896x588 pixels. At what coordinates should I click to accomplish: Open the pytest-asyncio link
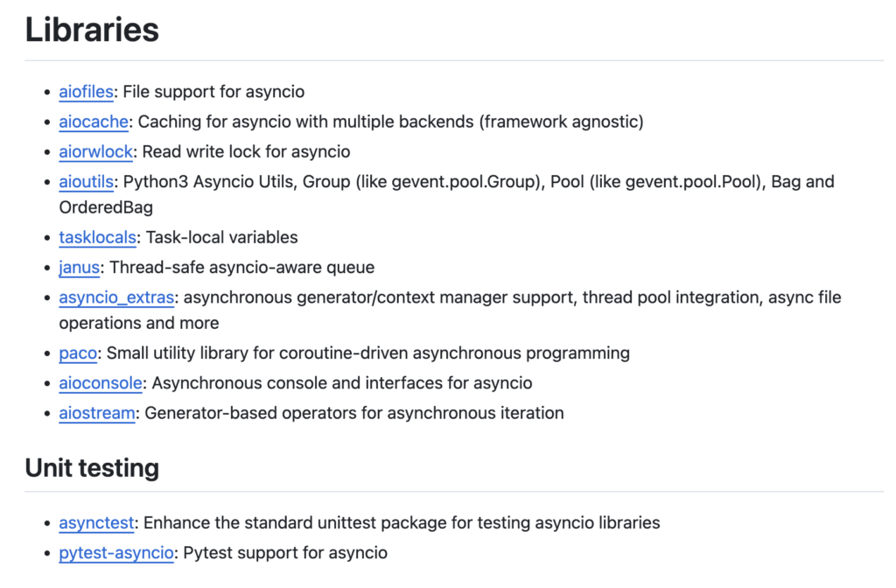click(116, 553)
